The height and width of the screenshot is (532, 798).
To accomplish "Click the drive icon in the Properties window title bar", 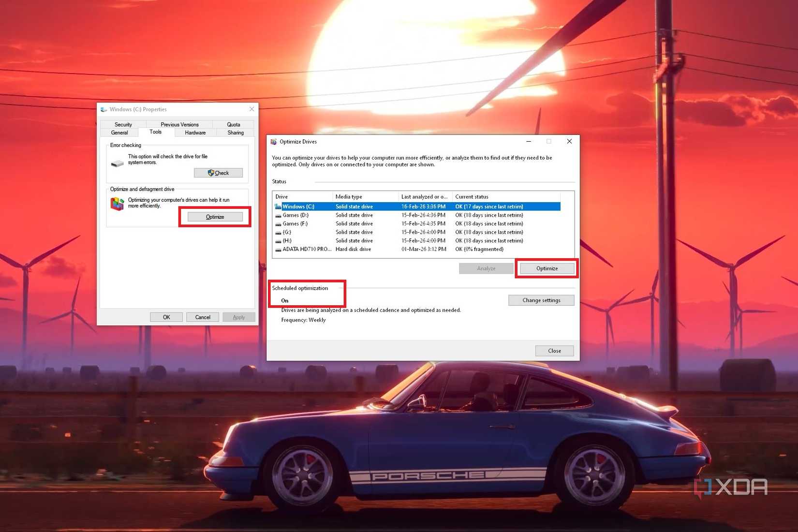I will (104, 109).
